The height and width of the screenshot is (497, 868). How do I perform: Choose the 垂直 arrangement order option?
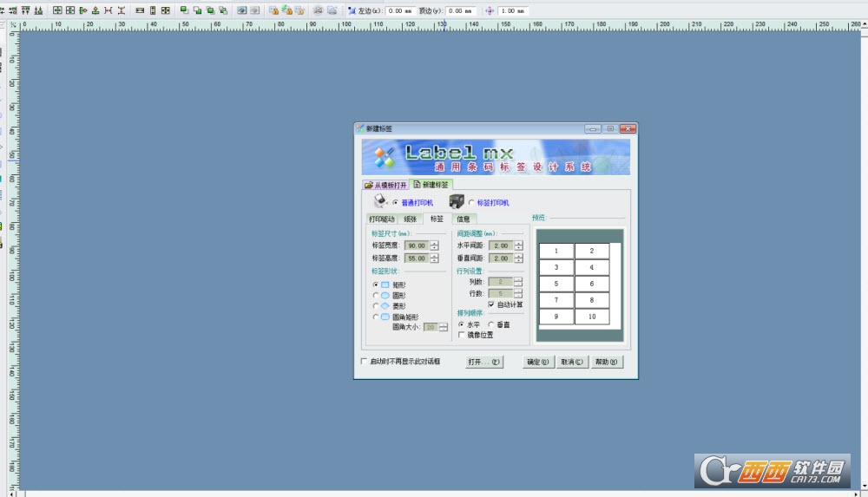click(490, 324)
